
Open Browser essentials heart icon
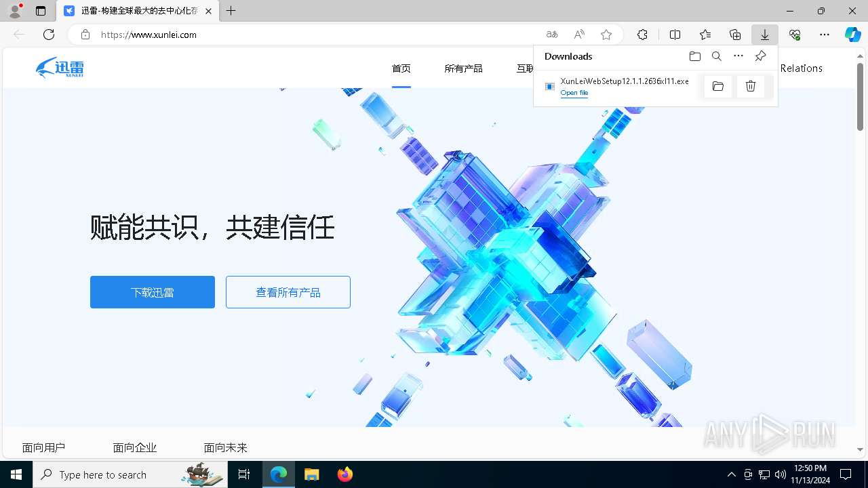click(x=795, y=35)
